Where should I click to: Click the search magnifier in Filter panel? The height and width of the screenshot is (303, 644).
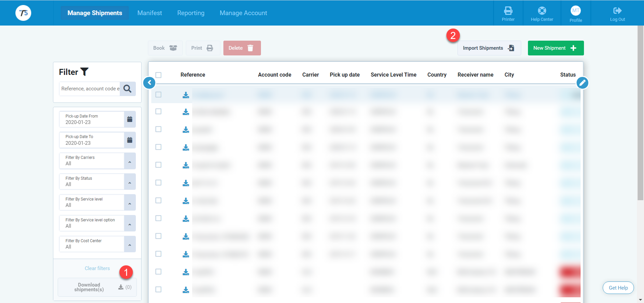click(x=127, y=89)
